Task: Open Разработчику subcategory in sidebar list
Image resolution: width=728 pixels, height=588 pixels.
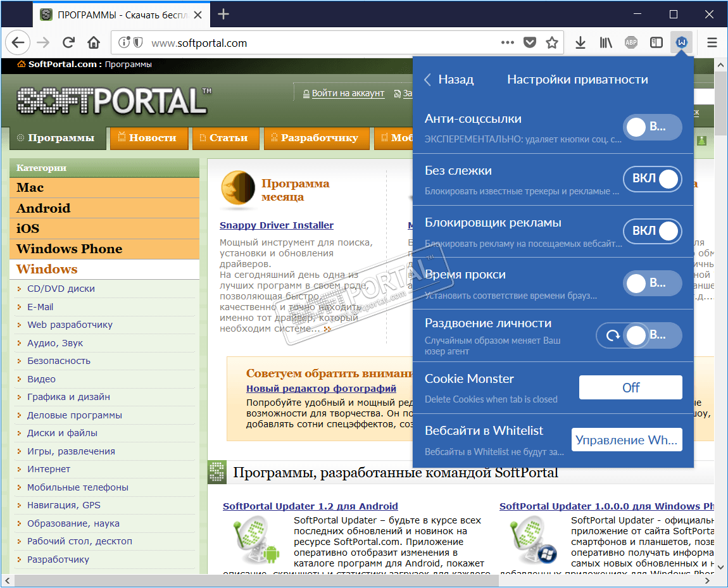Action: click(x=58, y=560)
